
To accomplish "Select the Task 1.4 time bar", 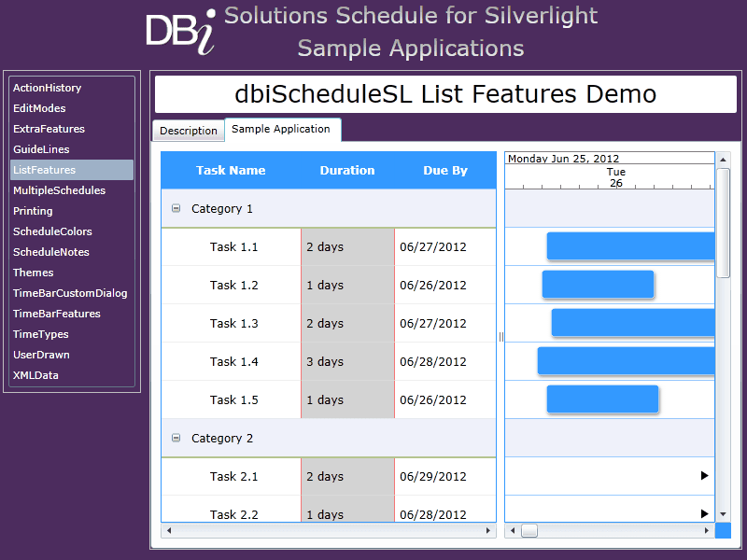I will point(626,361).
